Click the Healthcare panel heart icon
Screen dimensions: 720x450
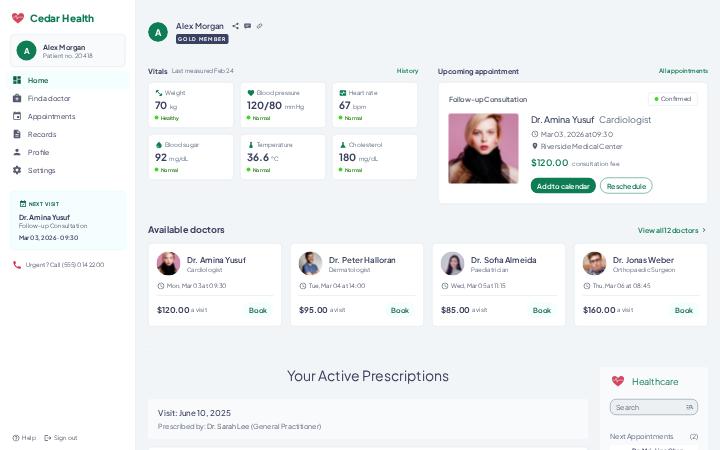pyautogui.click(x=618, y=381)
